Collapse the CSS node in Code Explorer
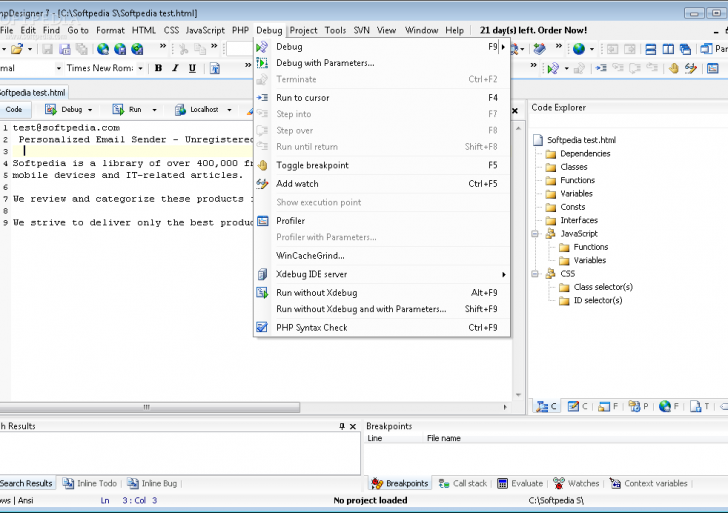728x513 pixels. pyautogui.click(x=537, y=273)
